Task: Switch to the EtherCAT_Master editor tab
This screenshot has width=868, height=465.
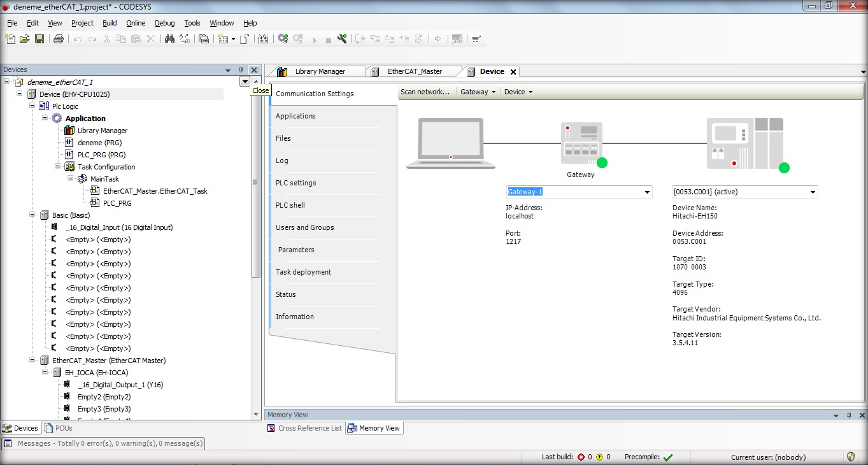Action: [x=414, y=71]
